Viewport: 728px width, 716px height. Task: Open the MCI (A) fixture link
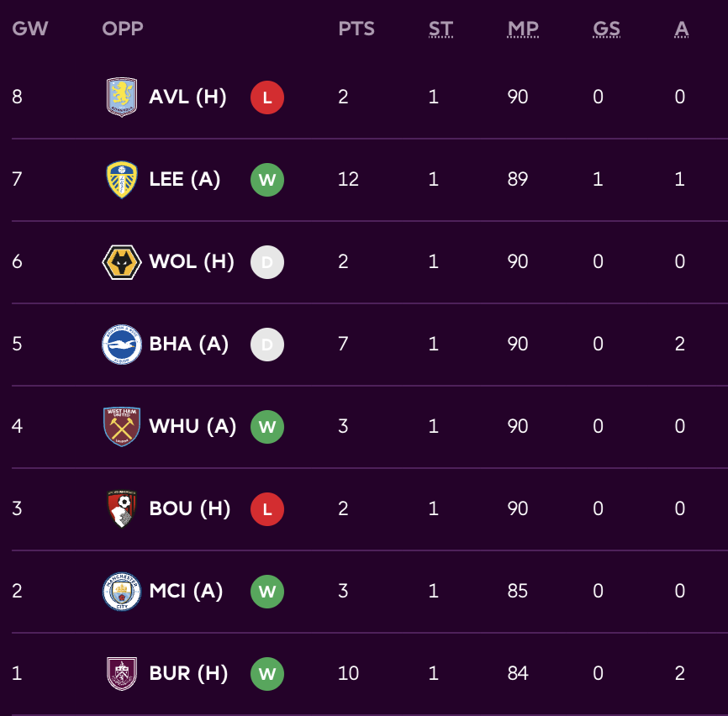(186, 591)
